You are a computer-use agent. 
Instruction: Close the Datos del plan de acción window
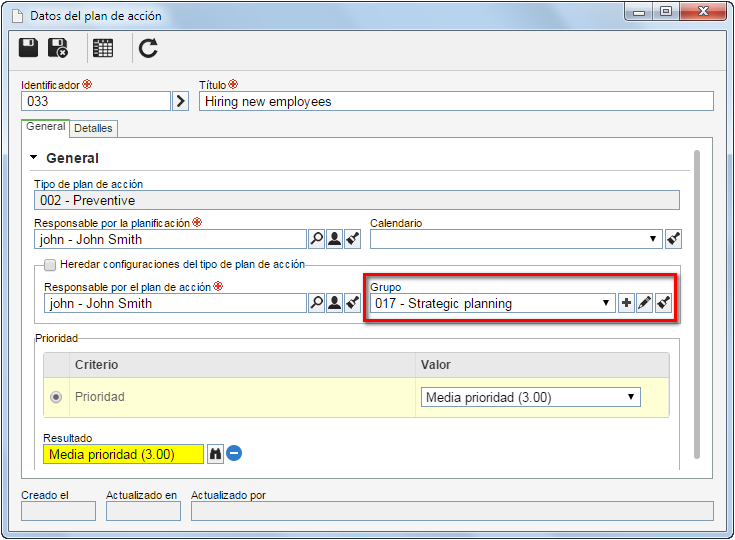[x=703, y=11]
